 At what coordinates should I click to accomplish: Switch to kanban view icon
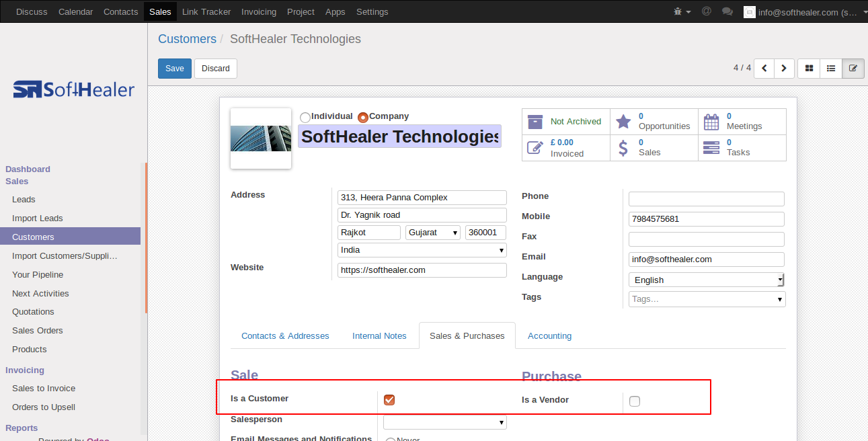pos(809,69)
